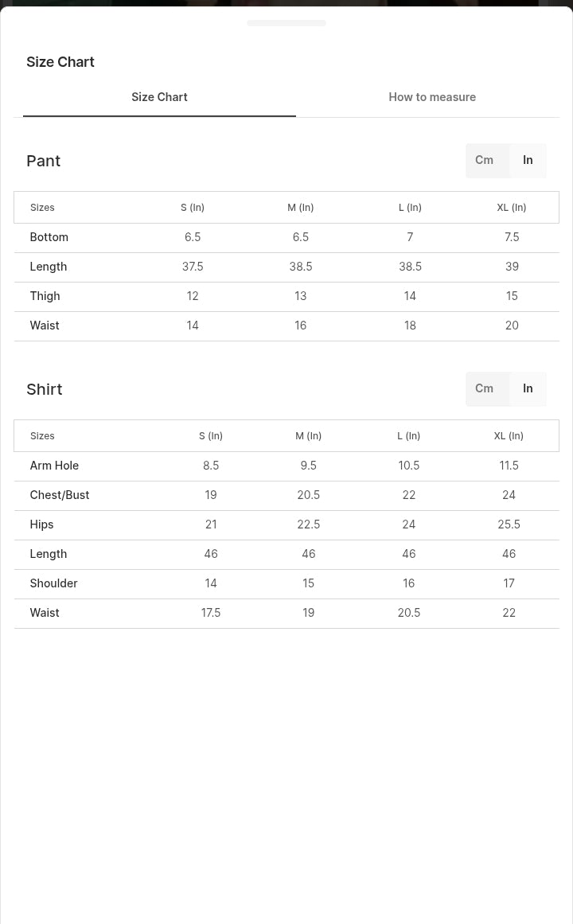The width and height of the screenshot is (573, 924).
Task: Click the Pant section heading
Action: pos(44,161)
